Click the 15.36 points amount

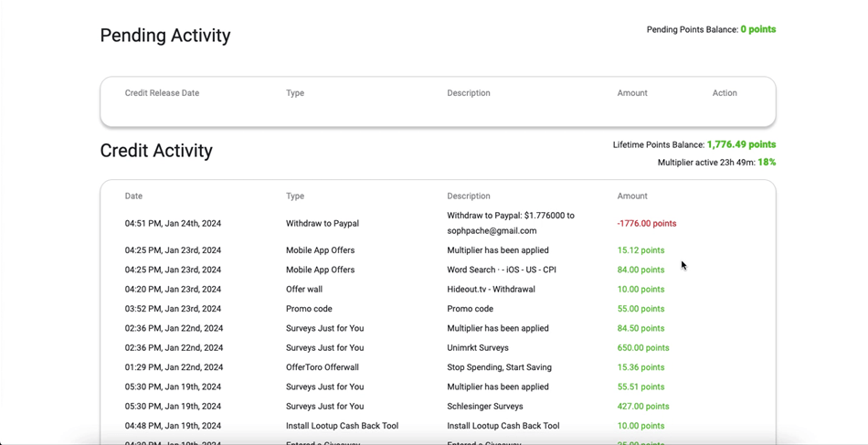(x=640, y=367)
